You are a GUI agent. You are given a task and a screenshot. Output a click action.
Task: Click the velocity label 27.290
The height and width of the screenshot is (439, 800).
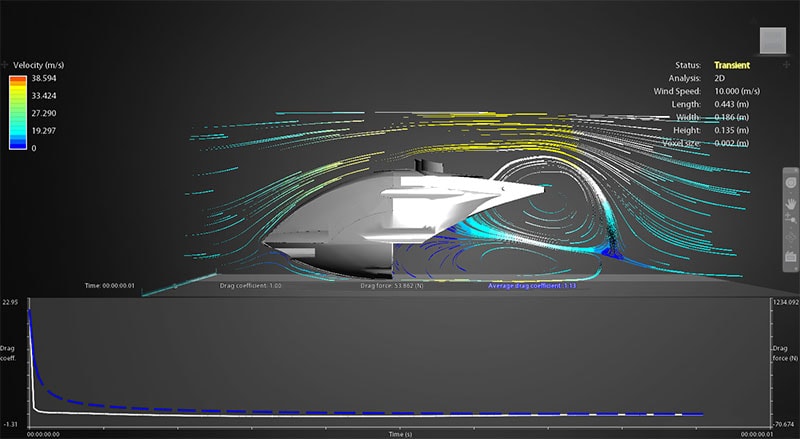[44, 113]
